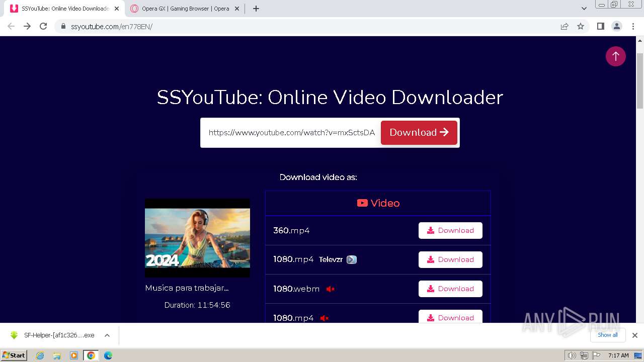Viewport: 644px width, 362px height.
Task: Expand options for the SF-Helper download
Action: [107, 335]
